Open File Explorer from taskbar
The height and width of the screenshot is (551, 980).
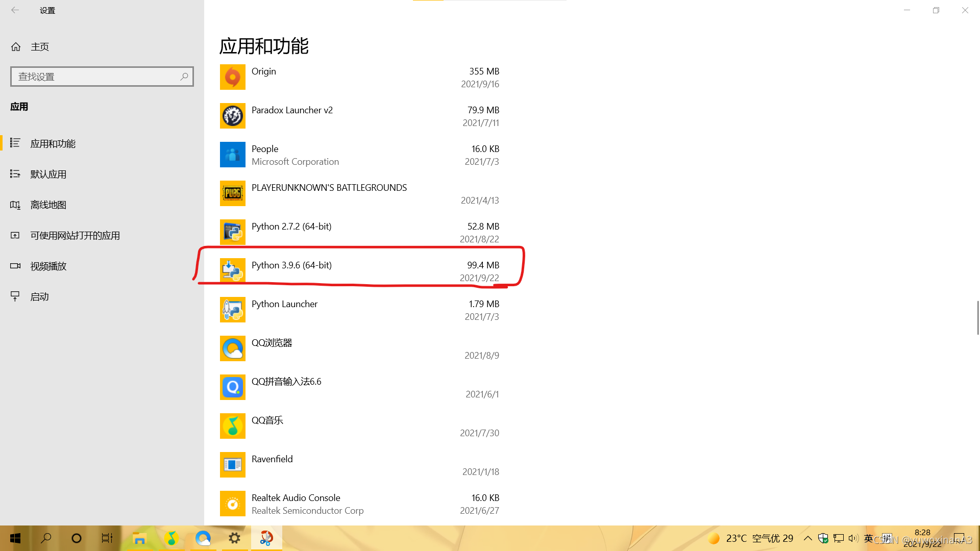139,538
